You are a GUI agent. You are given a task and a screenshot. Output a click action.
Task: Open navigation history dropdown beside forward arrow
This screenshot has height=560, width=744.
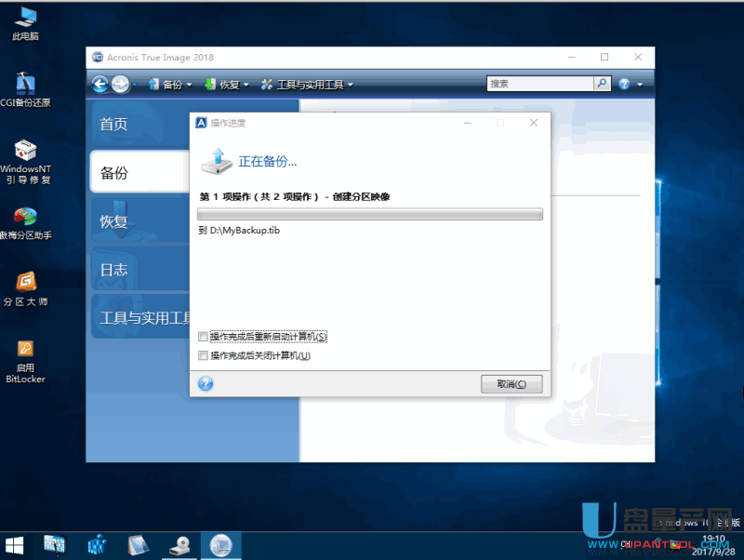134,85
